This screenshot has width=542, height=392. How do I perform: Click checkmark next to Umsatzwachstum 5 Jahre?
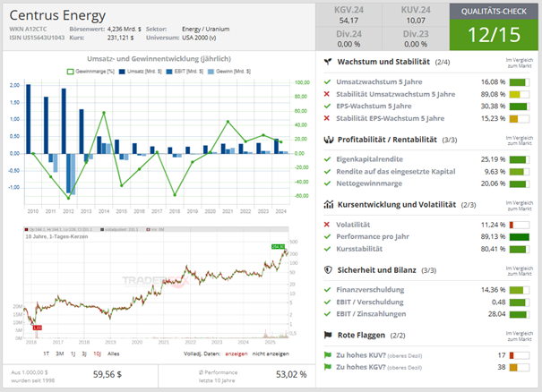coord(327,82)
